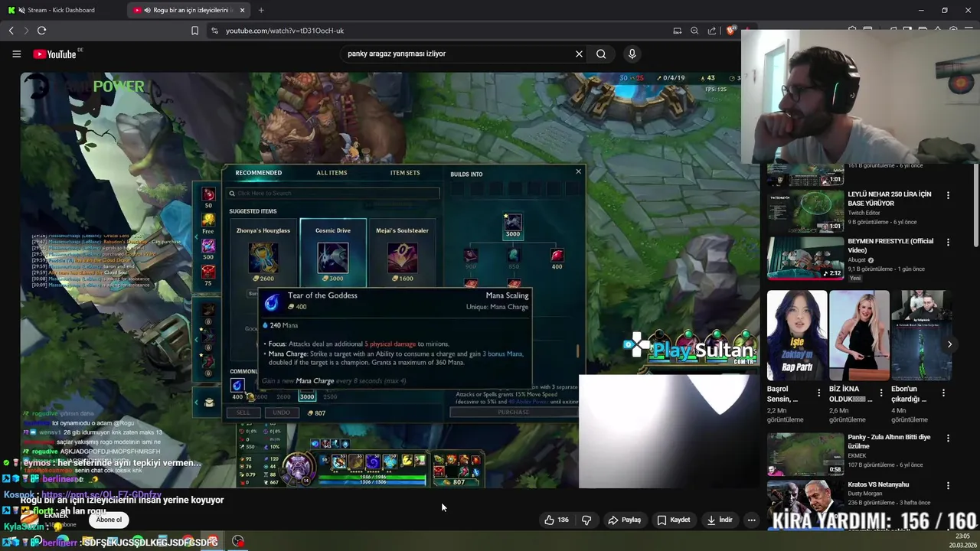Open the YouTube hamburger menu
980x551 pixels.
pyautogui.click(x=16, y=54)
